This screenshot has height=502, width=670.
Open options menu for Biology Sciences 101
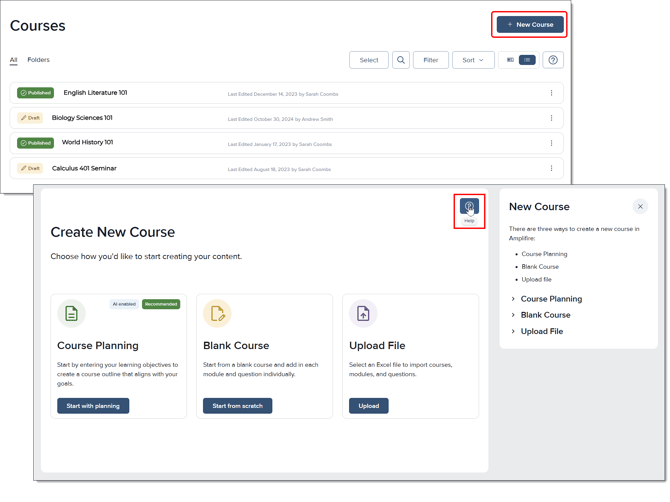tap(551, 118)
